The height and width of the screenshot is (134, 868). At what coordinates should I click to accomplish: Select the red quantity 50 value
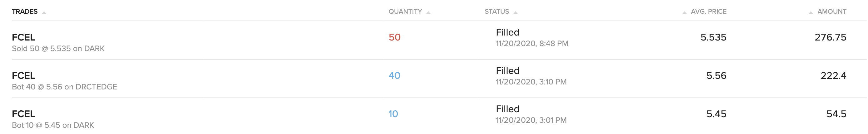click(x=395, y=37)
